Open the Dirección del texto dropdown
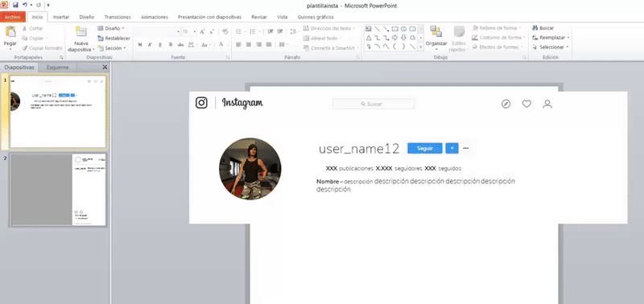Viewport: 644px width, 304px height. click(329, 28)
